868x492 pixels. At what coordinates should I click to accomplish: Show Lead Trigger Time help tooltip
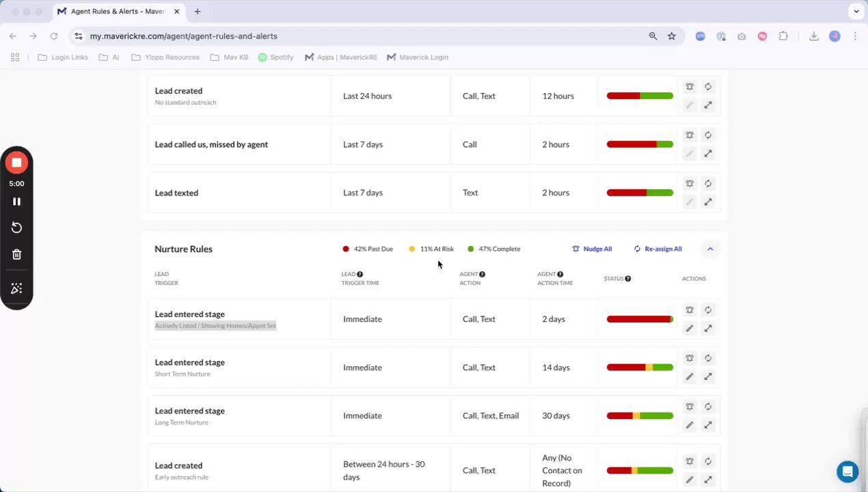(x=360, y=274)
